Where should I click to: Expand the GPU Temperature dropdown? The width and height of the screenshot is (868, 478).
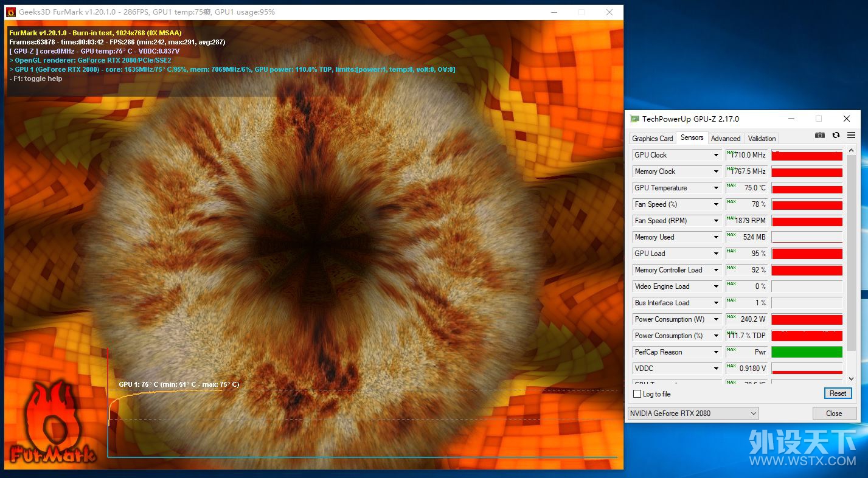tap(716, 188)
